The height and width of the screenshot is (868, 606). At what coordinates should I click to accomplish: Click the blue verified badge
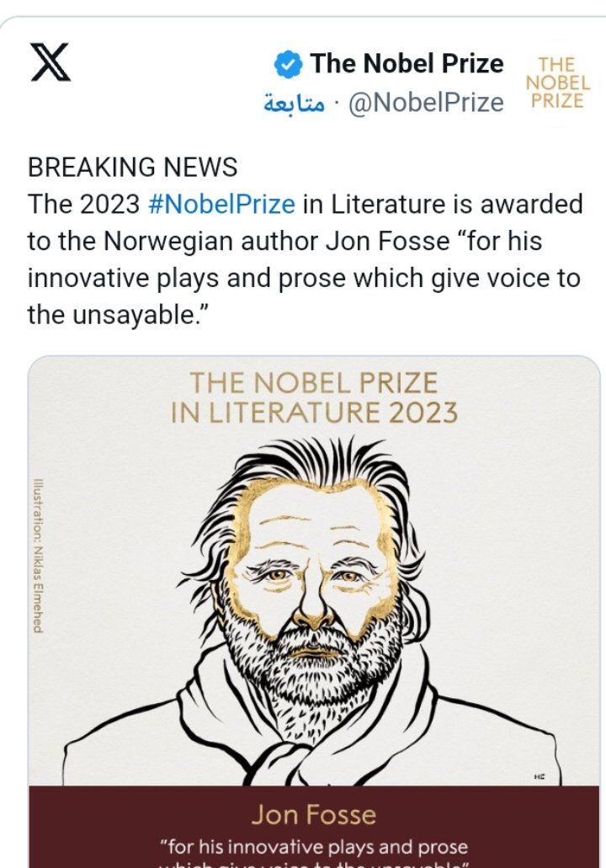coord(289,64)
